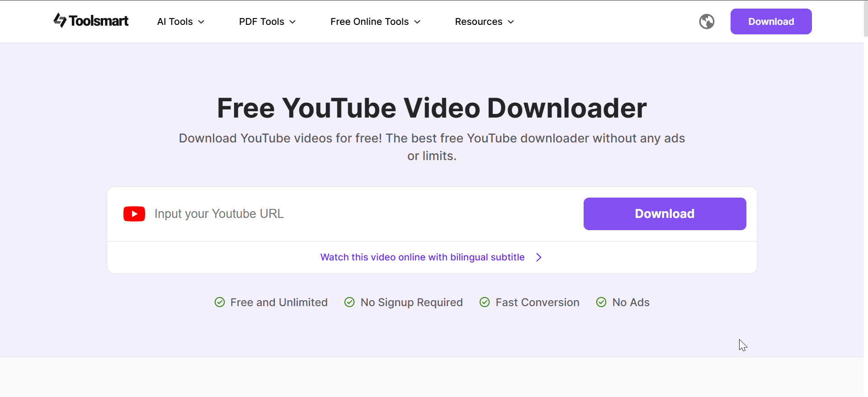Click the arrow beside bilingual subtitle link
Screen dimensions: 868x397
539,257
